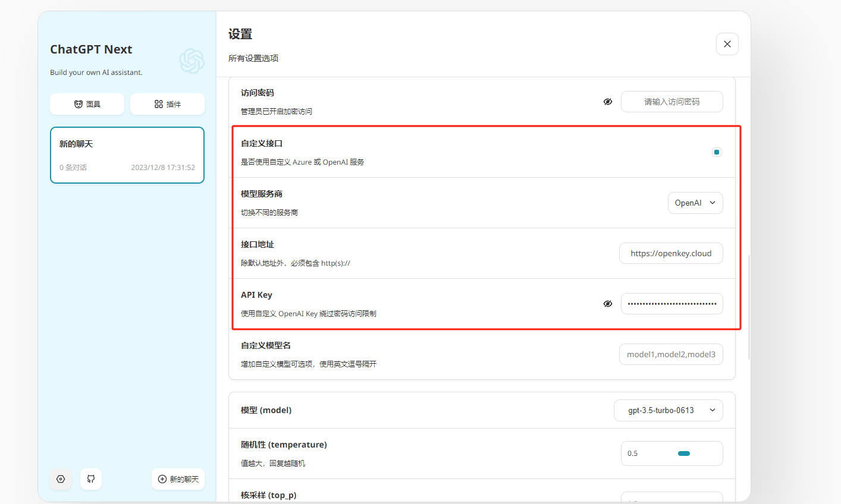Adjust the temperature slider

pos(684,453)
